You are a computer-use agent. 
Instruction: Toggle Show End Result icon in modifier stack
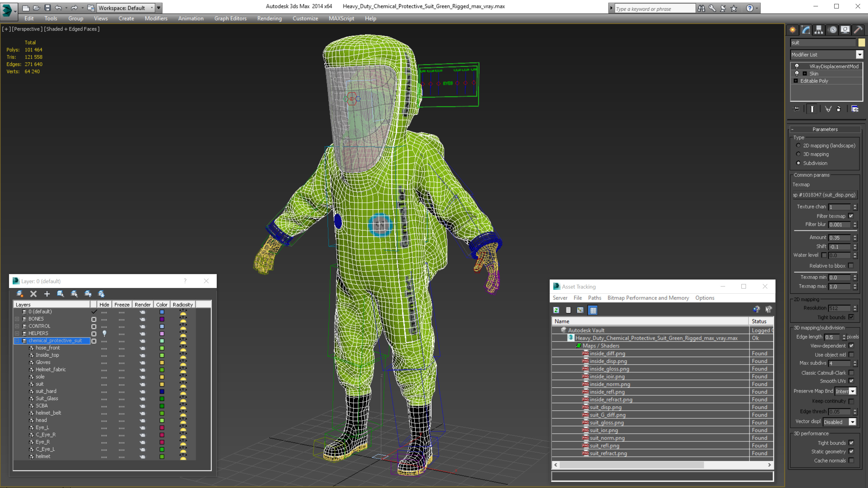click(x=812, y=109)
